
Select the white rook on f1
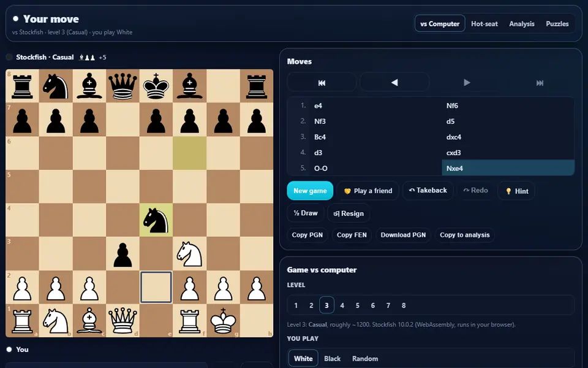[189, 321]
